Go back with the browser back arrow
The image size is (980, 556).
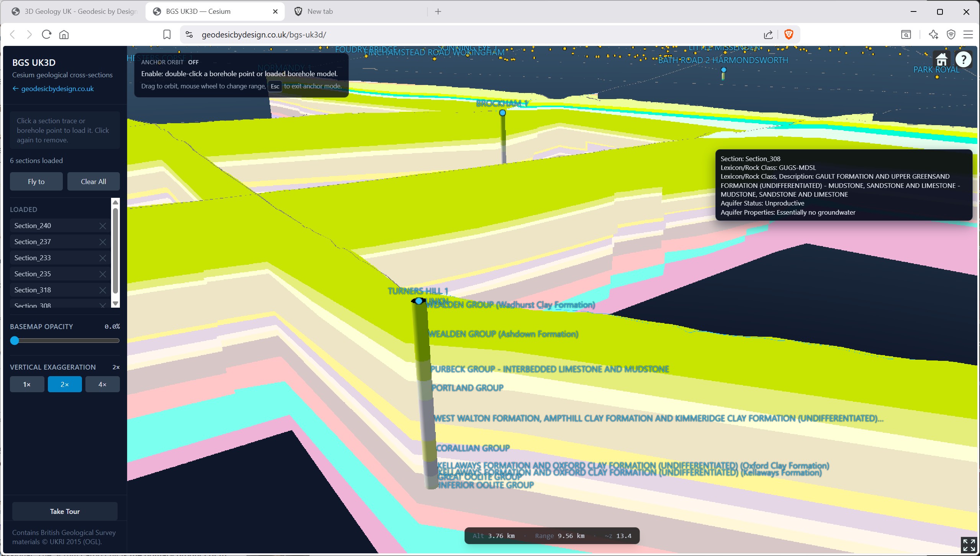13,34
